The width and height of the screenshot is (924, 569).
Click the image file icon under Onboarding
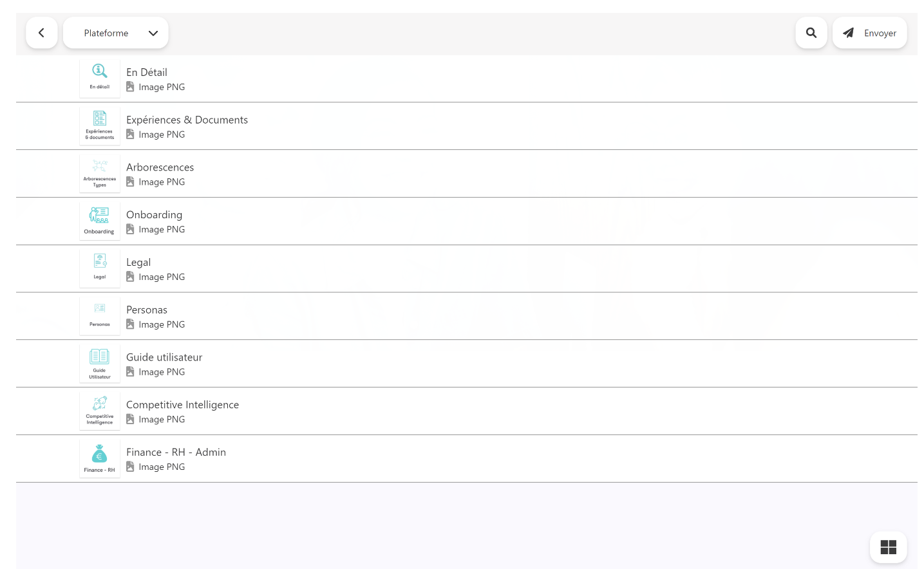point(130,229)
